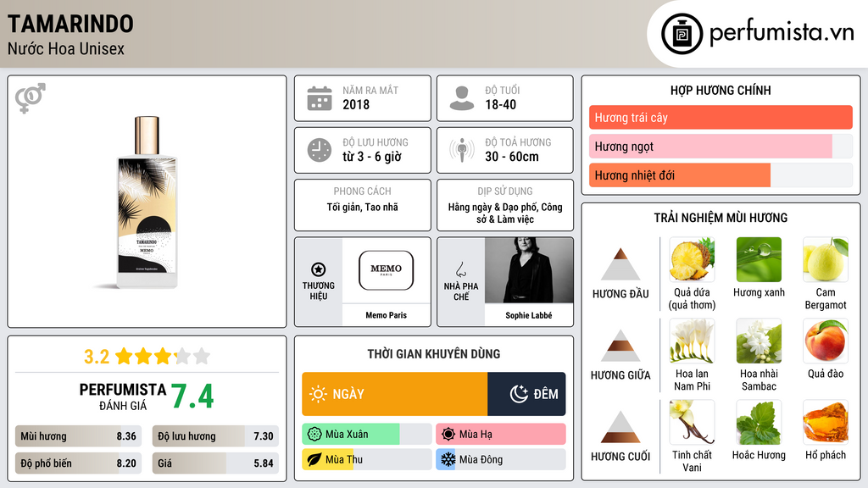This screenshot has width=868, height=488.
Task: Click the snowflake icon for Mùa Đông
Action: click(448, 459)
